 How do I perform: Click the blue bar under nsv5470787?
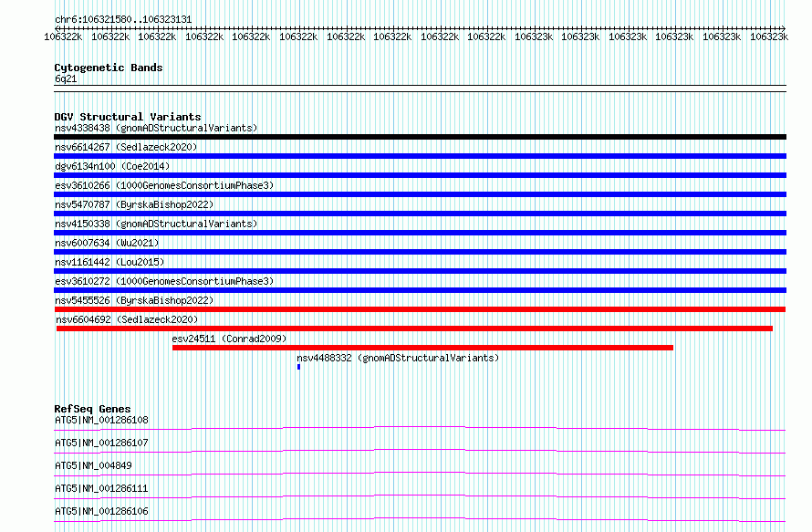click(420, 214)
